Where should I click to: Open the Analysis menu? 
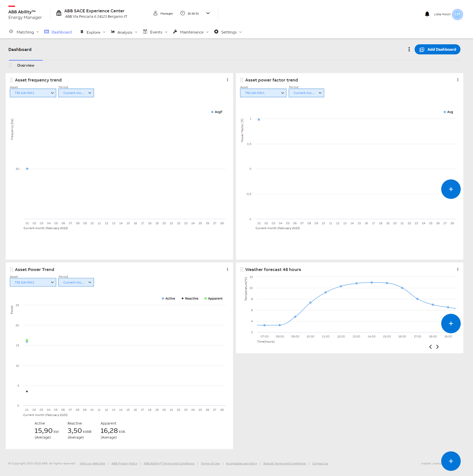click(x=124, y=32)
